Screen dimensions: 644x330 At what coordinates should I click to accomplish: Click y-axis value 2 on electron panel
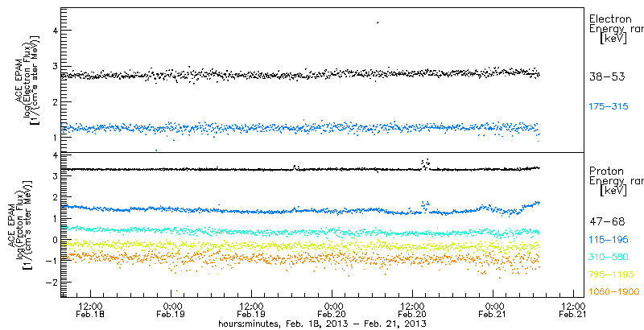pyautogui.click(x=55, y=101)
